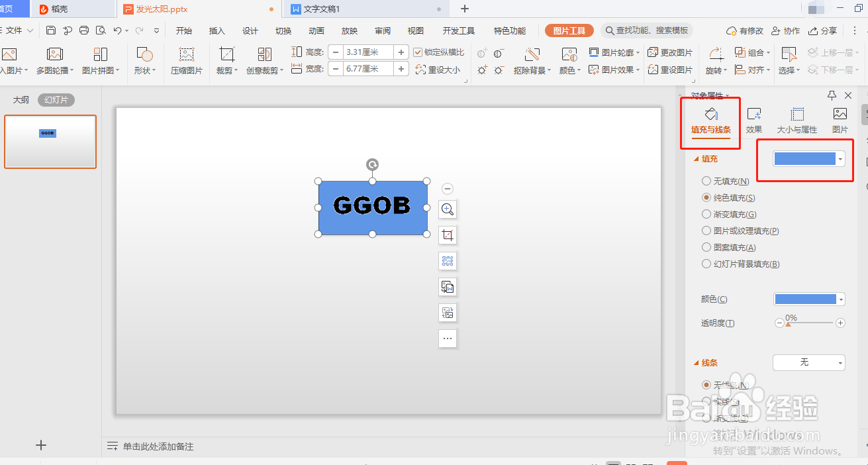868x465 pixels.
Task: Click the floating zoom magnifier icon beside image
Action: pyautogui.click(x=448, y=209)
